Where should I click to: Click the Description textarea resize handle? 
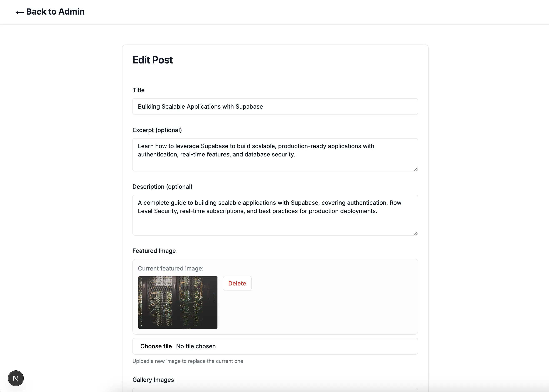click(x=416, y=233)
